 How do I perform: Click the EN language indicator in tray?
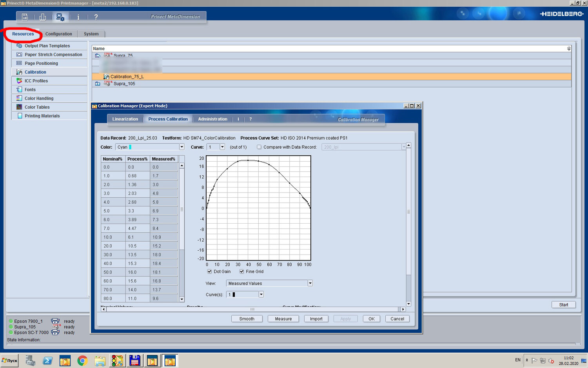[518, 360]
